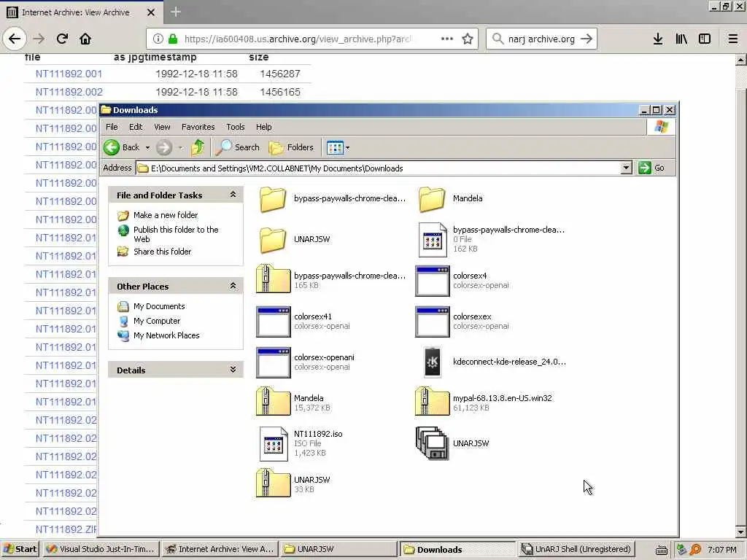The width and height of the screenshot is (747, 560).
Task: Click Back in the Downloads window
Action: [x=122, y=147]
